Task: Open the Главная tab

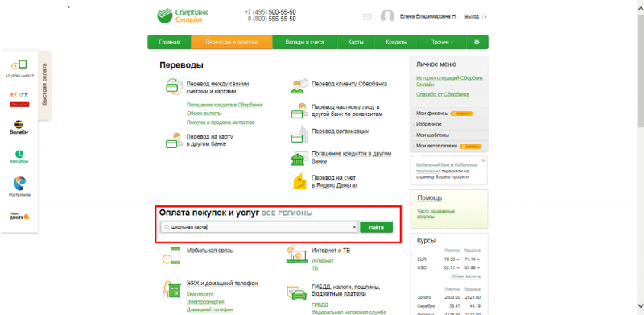Action: [169, 42]
